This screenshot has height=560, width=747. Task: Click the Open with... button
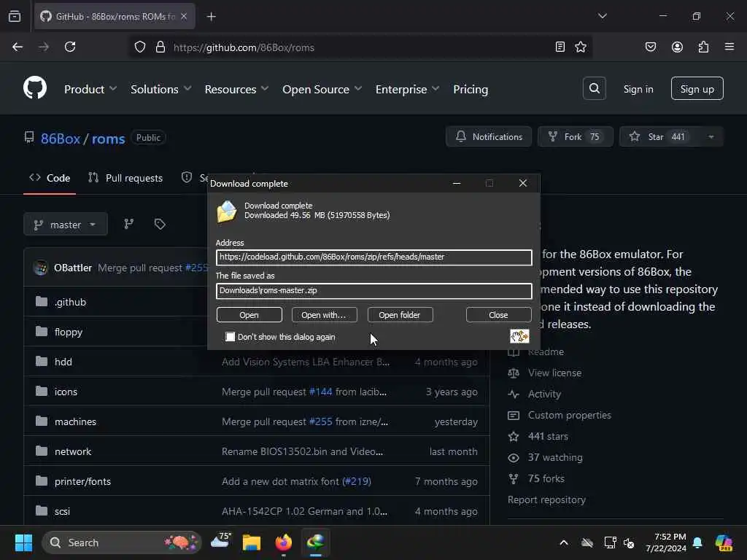point(324,315)
